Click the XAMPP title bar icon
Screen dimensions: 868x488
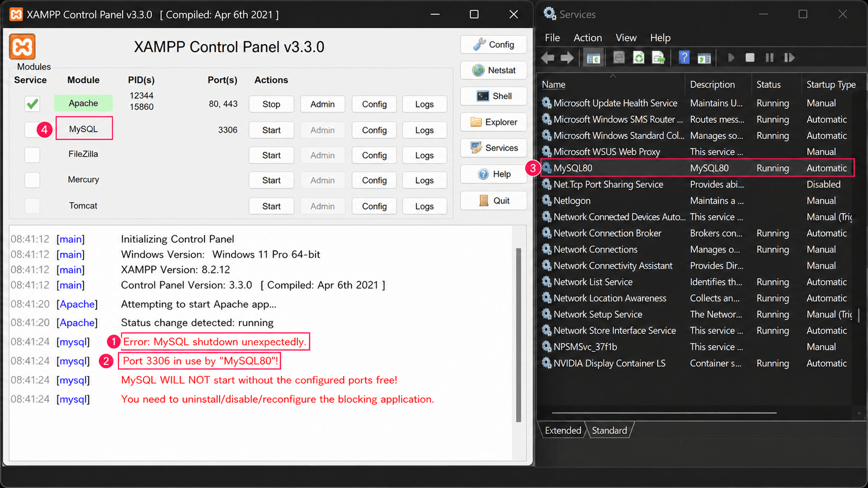16,14
